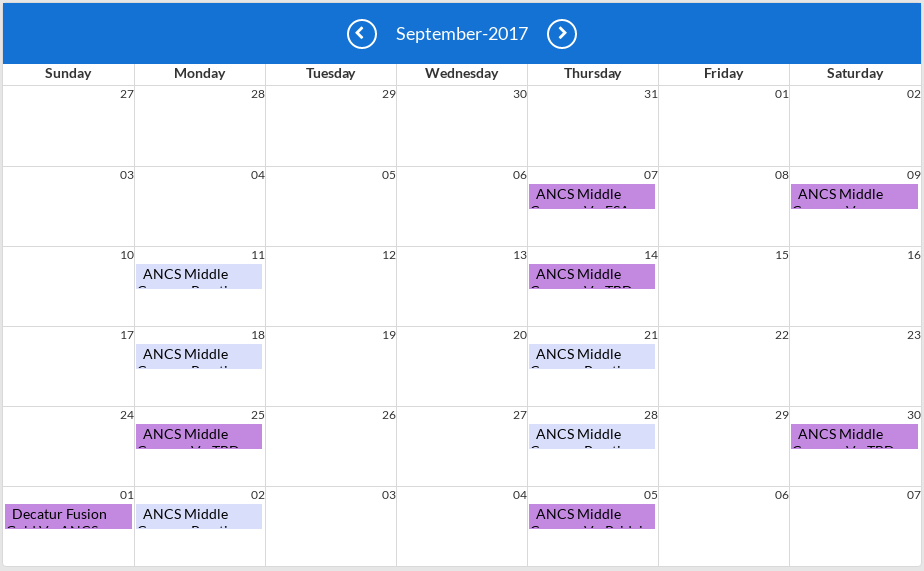Select ANCS Middle event on October 05
924x571 pixels.
click(x=592, y=517)
